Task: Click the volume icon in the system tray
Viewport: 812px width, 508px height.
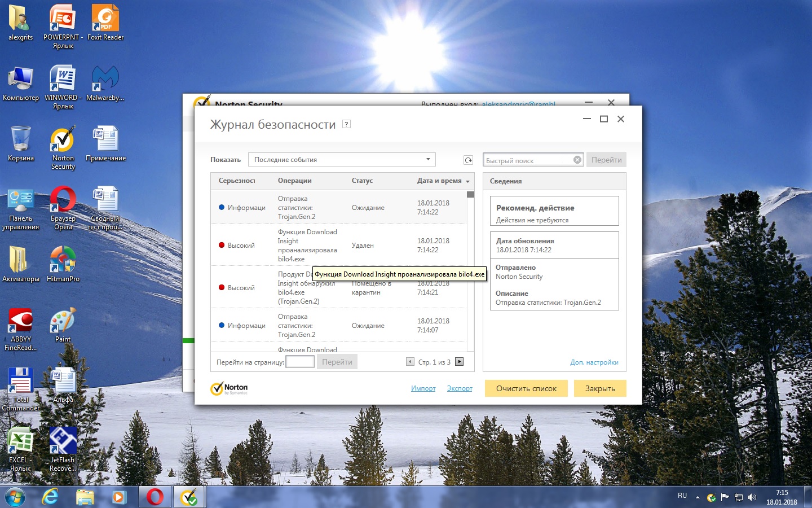Action: pyautogui.click(x=752, y=497)
